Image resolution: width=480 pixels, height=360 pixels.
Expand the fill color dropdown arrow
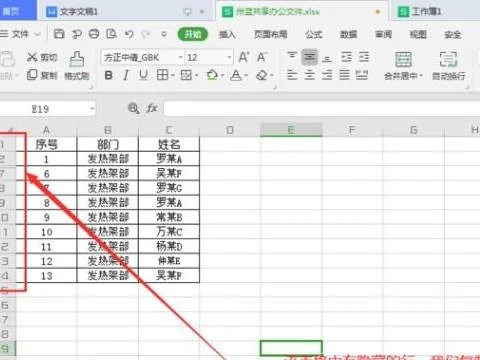point(222,76)
